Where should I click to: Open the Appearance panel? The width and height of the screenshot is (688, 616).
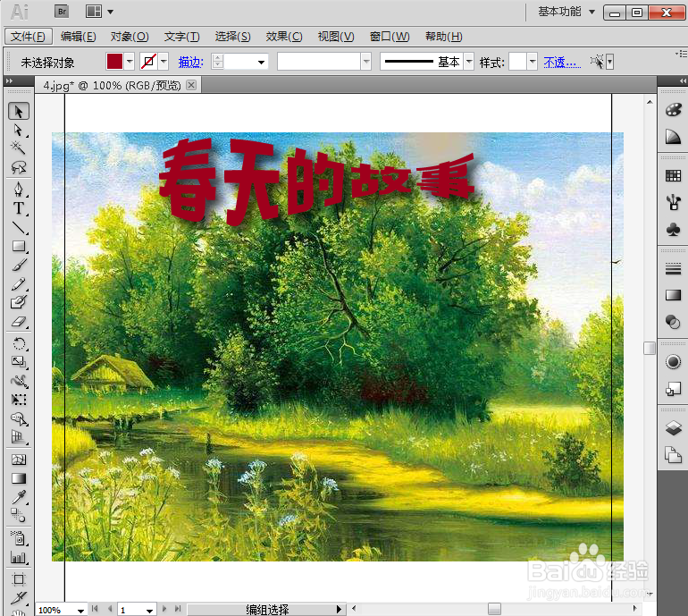673,362
